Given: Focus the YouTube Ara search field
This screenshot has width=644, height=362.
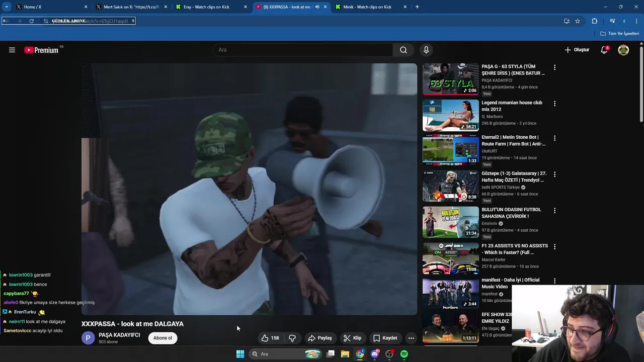Looking at the screenshot, I should pos(303,50).
